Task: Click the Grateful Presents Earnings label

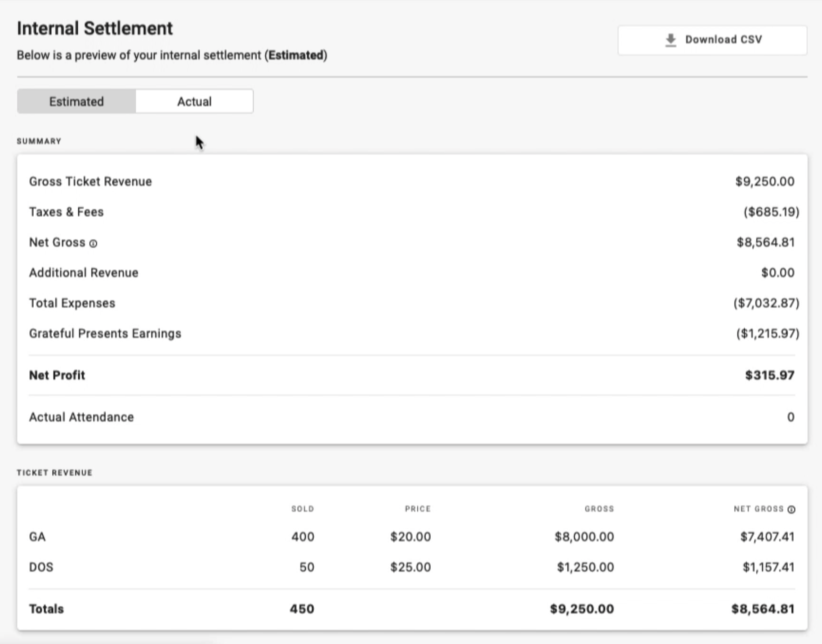Action: pyautogui.click(x=105, y=334)
